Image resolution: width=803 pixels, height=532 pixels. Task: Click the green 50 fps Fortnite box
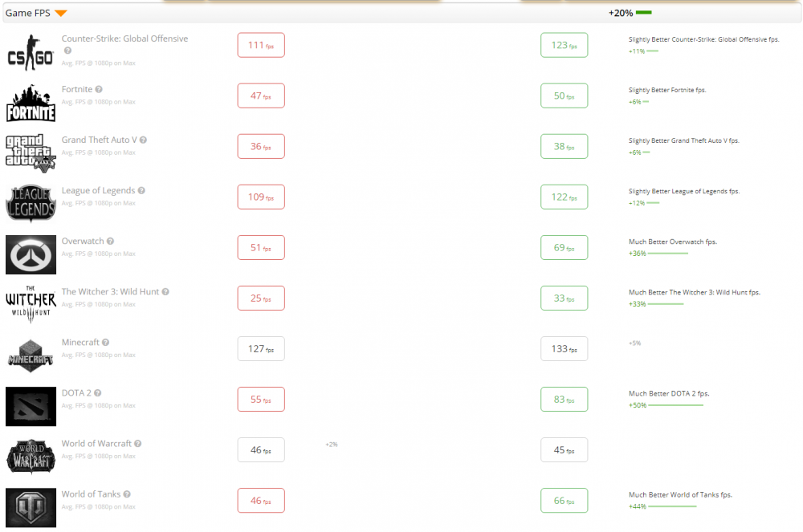coord(565,95)
